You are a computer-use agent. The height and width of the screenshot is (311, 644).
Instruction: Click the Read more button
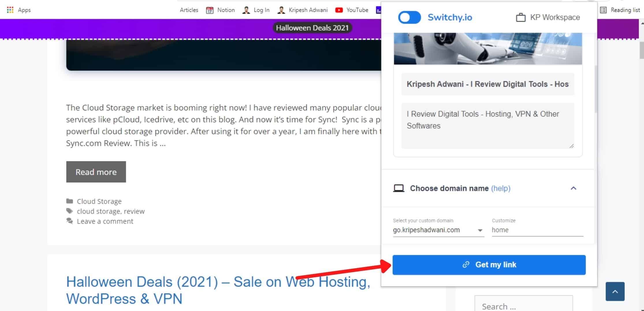(x=96, y=172)
